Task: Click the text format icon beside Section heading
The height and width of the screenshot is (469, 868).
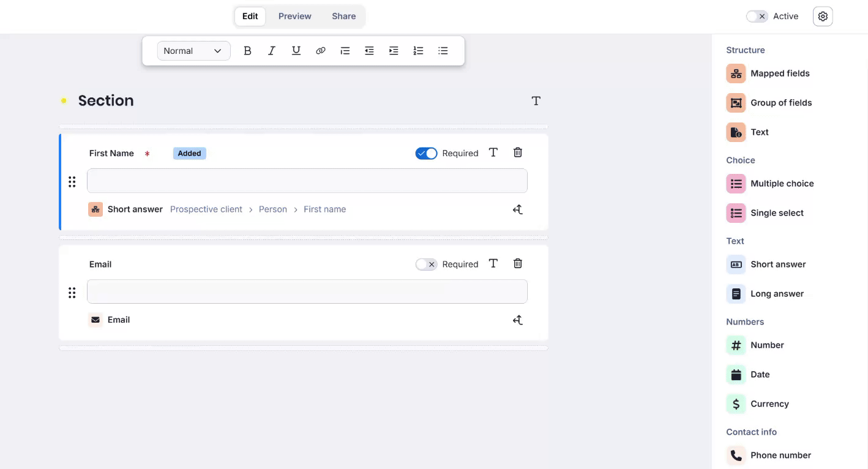Action: [x=536, y=101]
